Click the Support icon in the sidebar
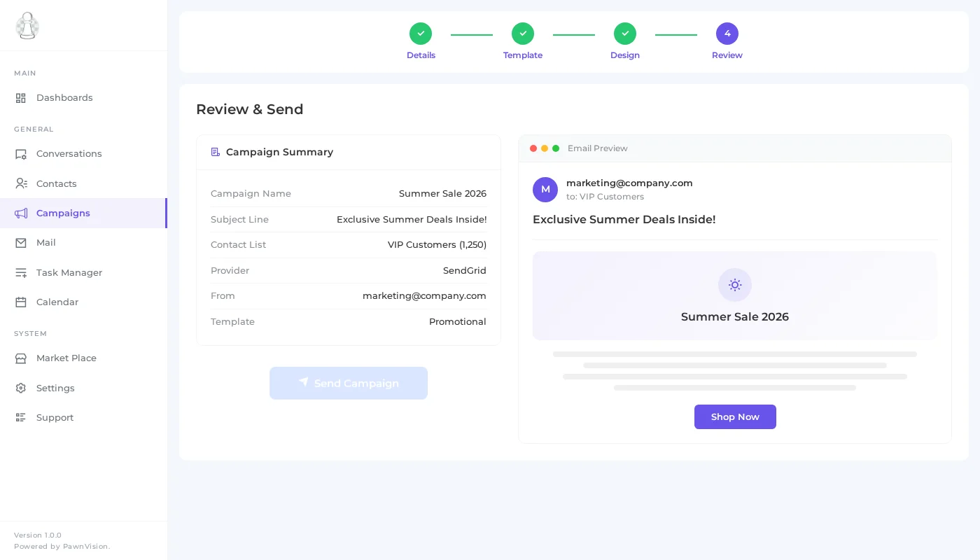The image size is (980, 560). click(x=20, y=417)
